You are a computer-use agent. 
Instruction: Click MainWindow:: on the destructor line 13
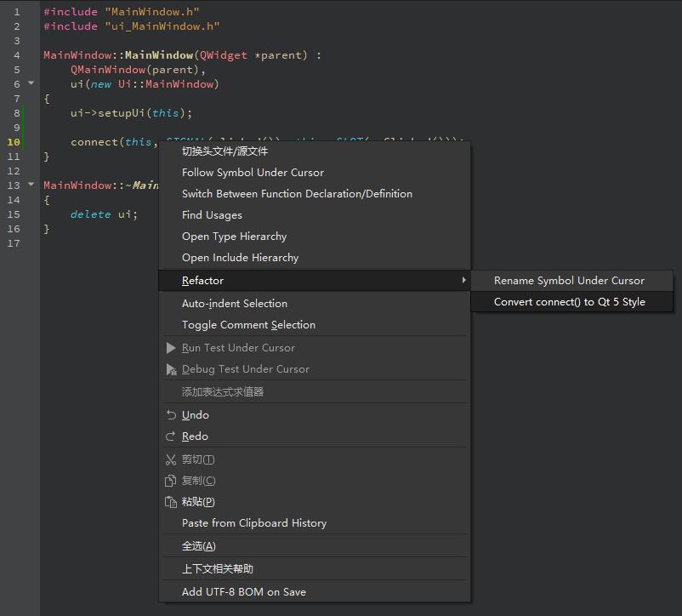(x=84, y=185)
